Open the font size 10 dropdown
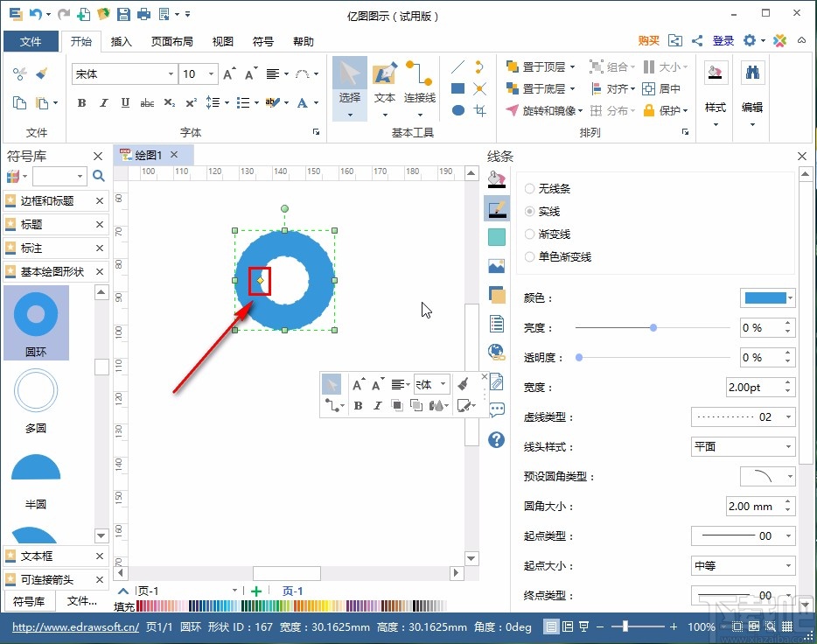 (211, 74)
